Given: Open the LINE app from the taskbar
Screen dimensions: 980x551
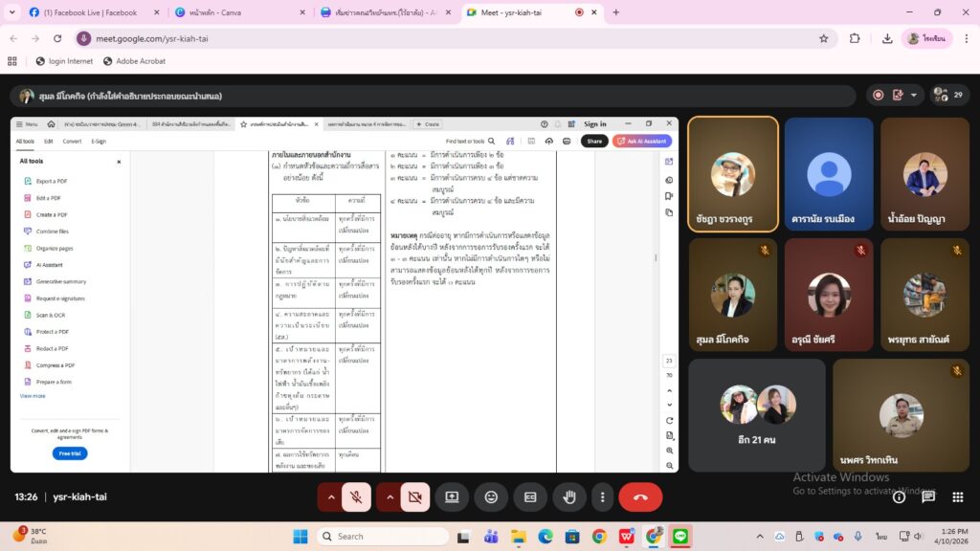Looking at the screenshot, I should [680, 536].
